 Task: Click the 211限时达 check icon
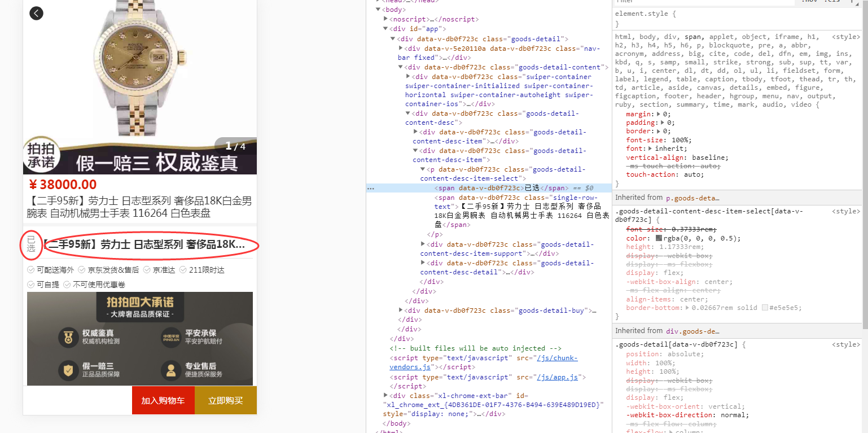click(x=183, y=270)
